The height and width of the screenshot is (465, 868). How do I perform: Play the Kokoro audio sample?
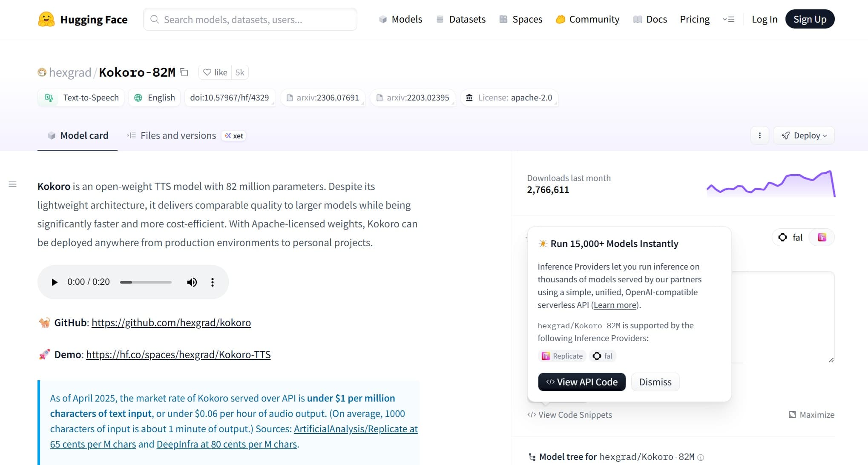pos(54,282)
